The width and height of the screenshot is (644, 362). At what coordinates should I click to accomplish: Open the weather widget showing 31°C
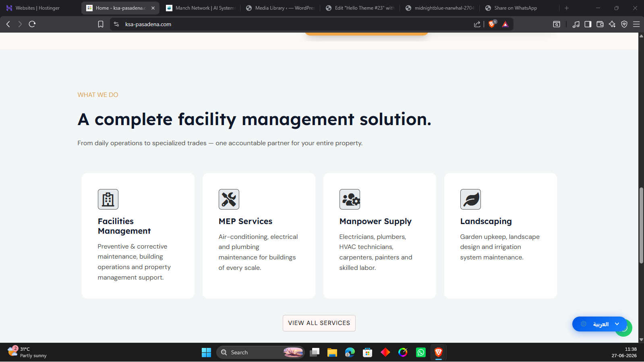click(x=27, y=352)
